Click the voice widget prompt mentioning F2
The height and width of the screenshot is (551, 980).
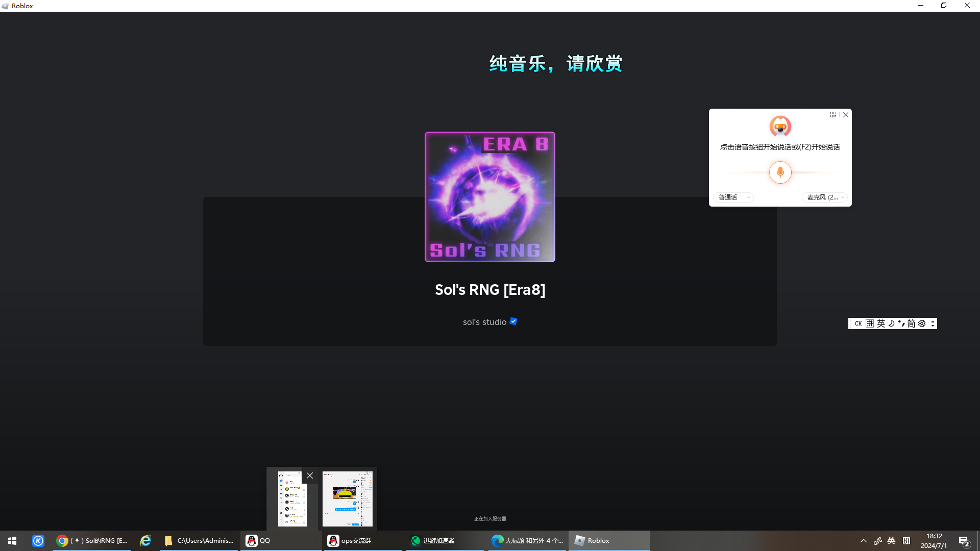click(x=780, y=147)
